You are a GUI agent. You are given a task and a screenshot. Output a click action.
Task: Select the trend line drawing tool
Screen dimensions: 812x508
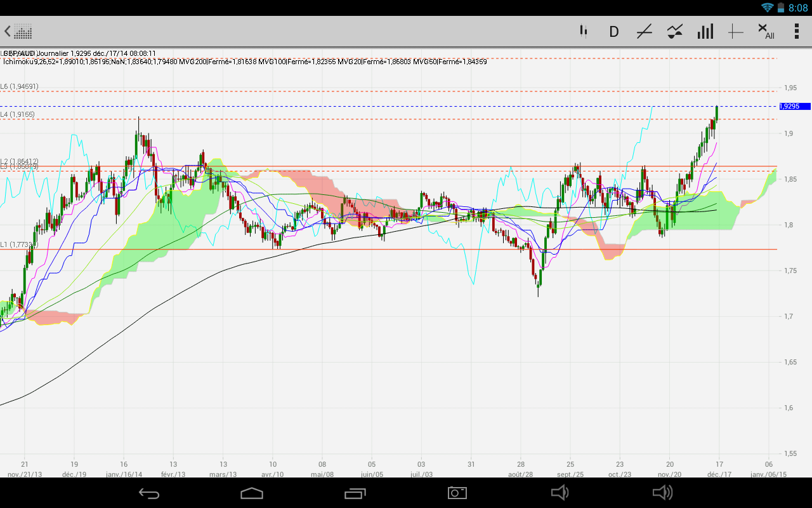coord(644,31)
